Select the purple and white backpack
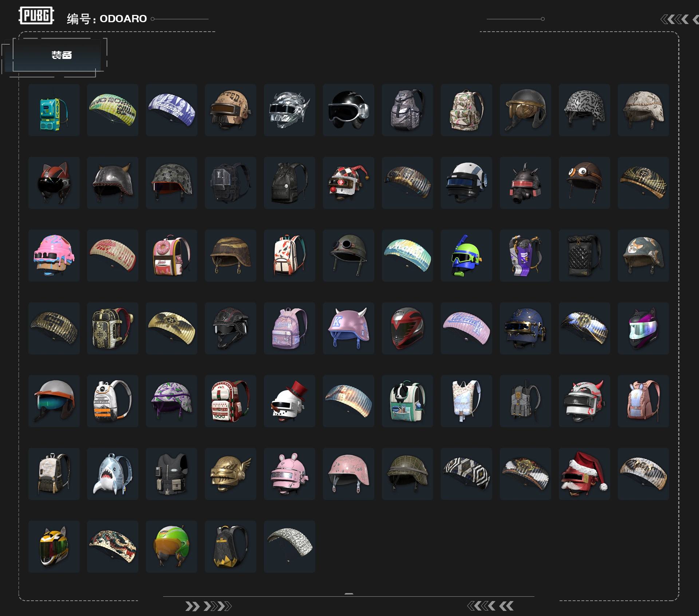This screenshot has height=616, width=699. [x=526, y=255]
